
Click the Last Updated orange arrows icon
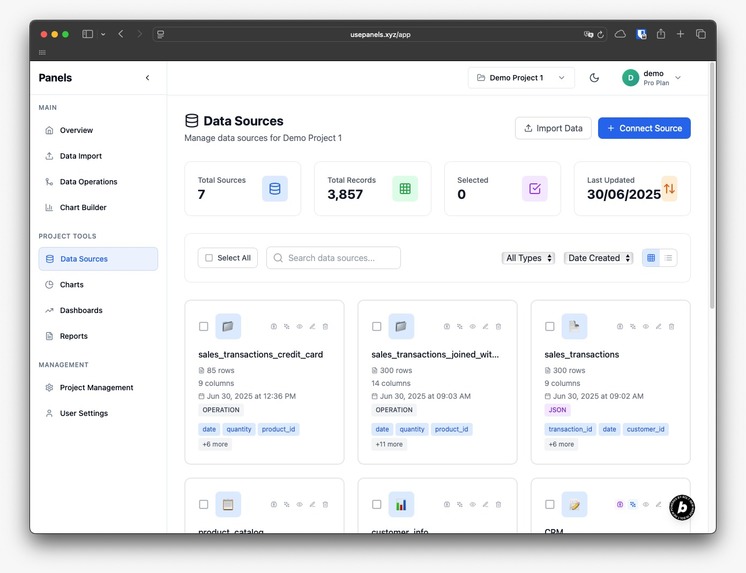click(x=669, y=188)
